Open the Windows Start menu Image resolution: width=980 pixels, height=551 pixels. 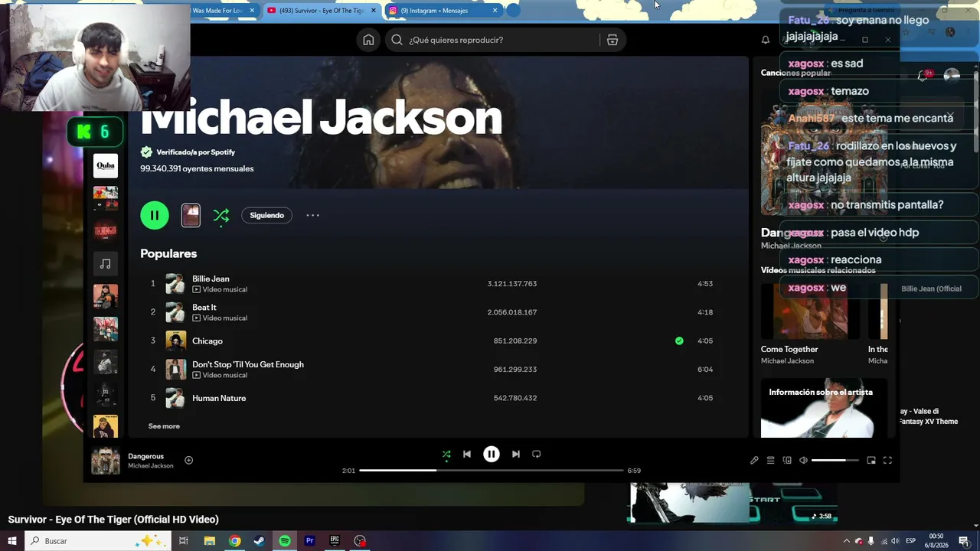point(12,541)
